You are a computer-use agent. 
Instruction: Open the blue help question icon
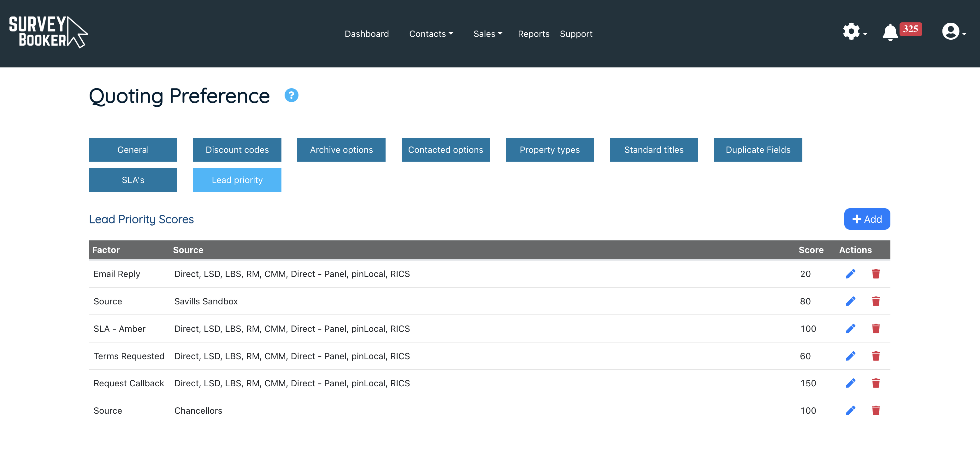coord(292,95)
